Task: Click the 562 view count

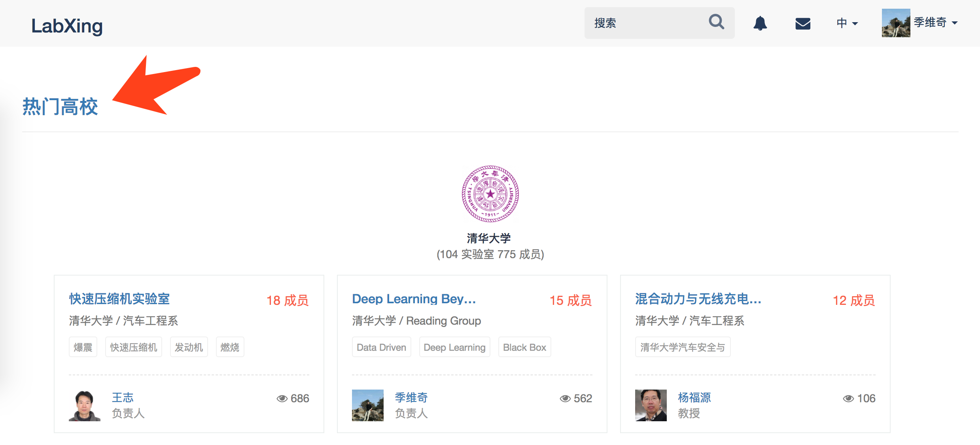Action: tap(583, 398)
